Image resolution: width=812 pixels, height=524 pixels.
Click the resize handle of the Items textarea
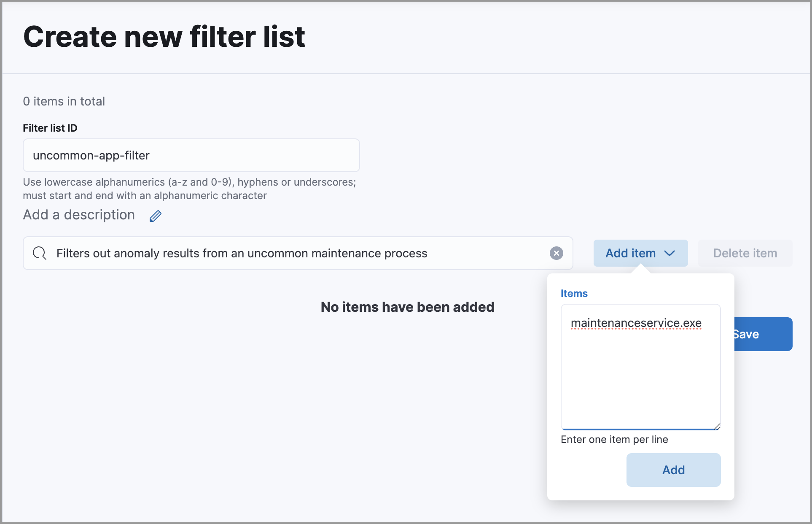point(717,426)
